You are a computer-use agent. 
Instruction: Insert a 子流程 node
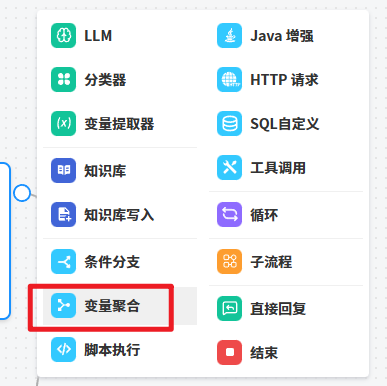tap(286, 262)
